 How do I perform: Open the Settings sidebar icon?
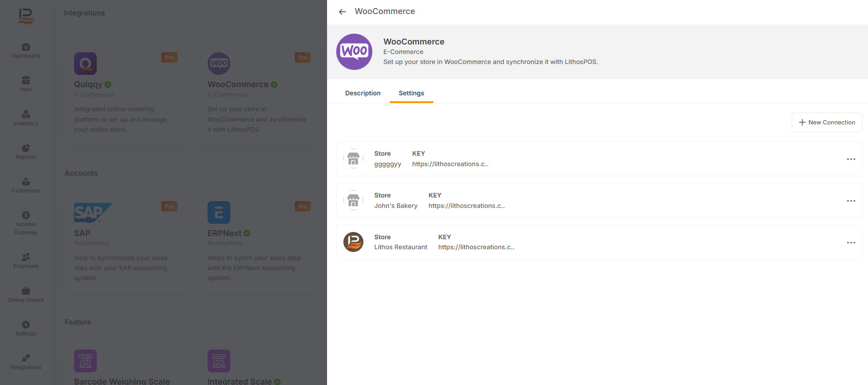point(26,328)
